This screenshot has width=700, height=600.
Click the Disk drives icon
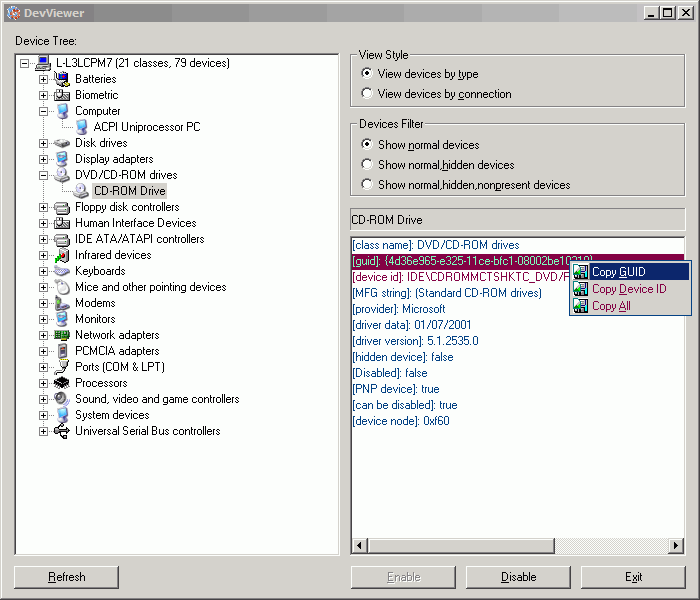[x=62, y=143]
